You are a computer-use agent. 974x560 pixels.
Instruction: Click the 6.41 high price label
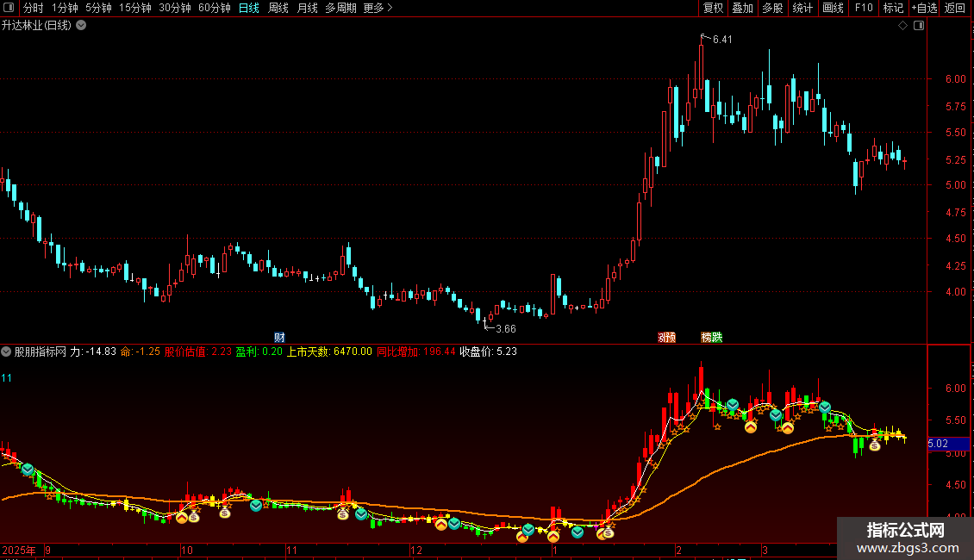coord(722,39)
